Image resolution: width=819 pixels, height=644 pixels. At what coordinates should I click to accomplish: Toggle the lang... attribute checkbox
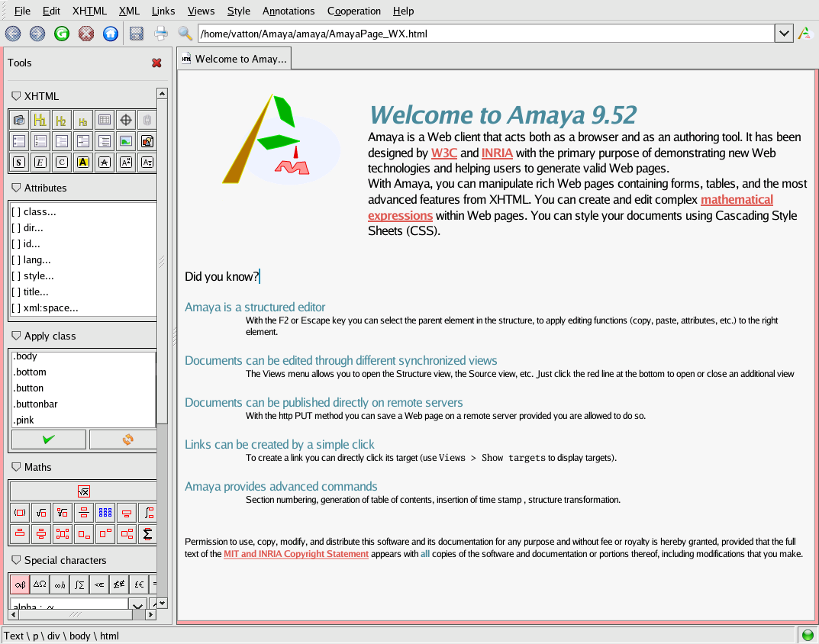point(16,260)
